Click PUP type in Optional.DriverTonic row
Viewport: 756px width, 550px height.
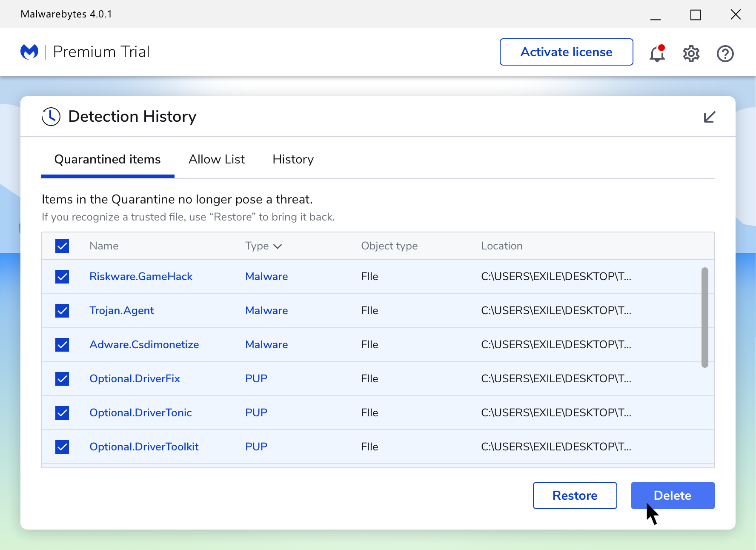coord(256,413)
